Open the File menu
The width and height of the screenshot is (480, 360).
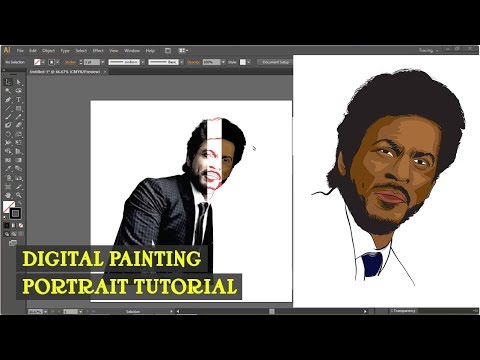coord(20,51)
